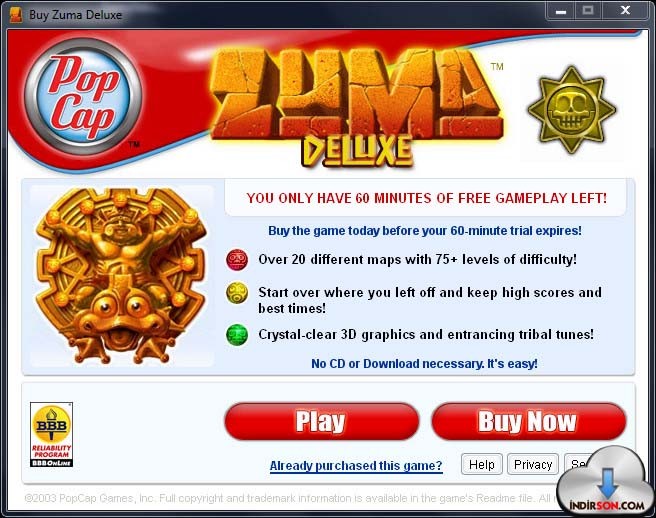Click the BBB Reliability Program badge
Screen dimensions: 656x518
coord(51,434)
